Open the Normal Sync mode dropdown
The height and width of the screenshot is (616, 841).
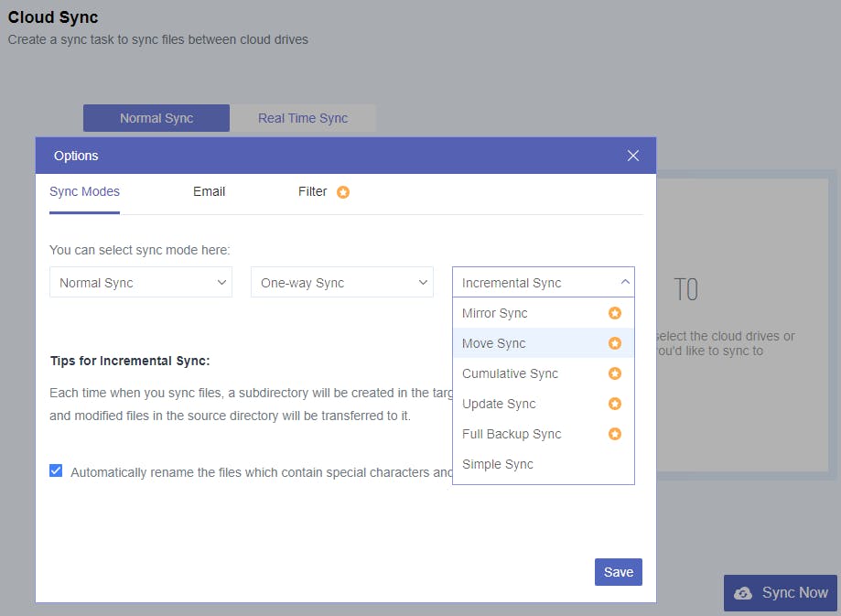click(141, 283)
